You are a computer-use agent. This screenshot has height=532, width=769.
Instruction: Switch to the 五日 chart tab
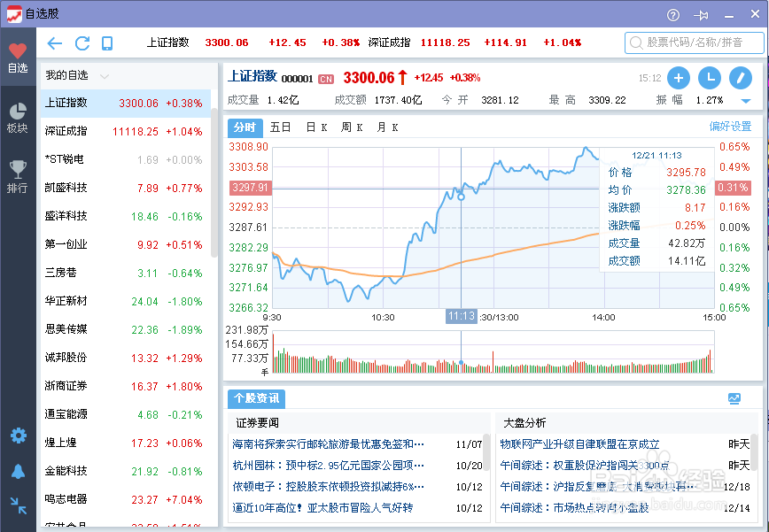281,127
